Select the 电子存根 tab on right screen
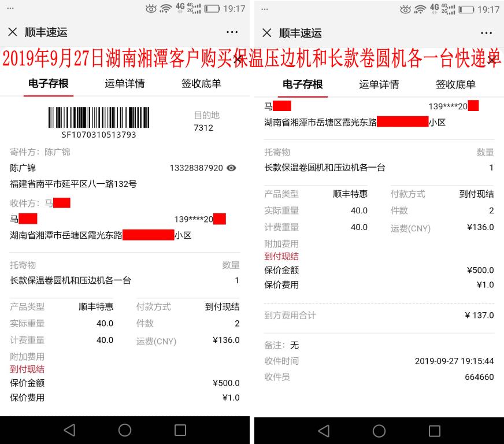Image resolution: width=504 pixels, height=444 pixels. tap(302, 84)
